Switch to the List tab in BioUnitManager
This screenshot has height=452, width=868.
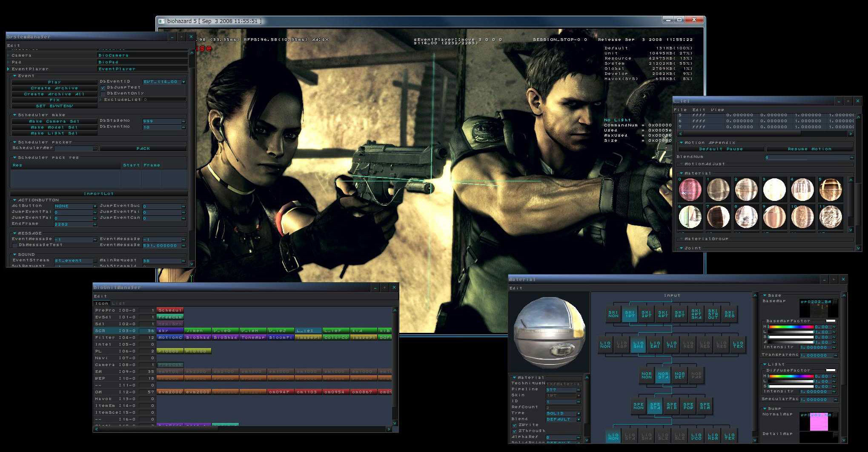(x=118, y=303)
